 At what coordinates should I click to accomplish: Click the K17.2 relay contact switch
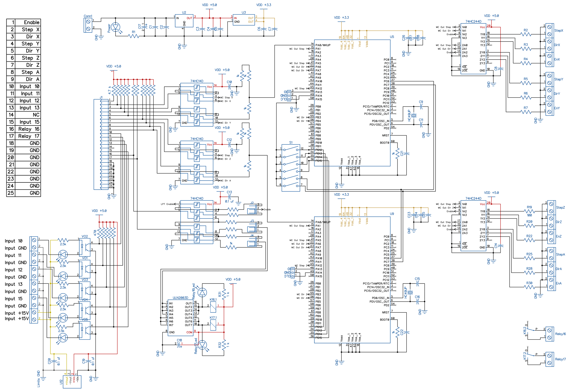tap(530, 355)
